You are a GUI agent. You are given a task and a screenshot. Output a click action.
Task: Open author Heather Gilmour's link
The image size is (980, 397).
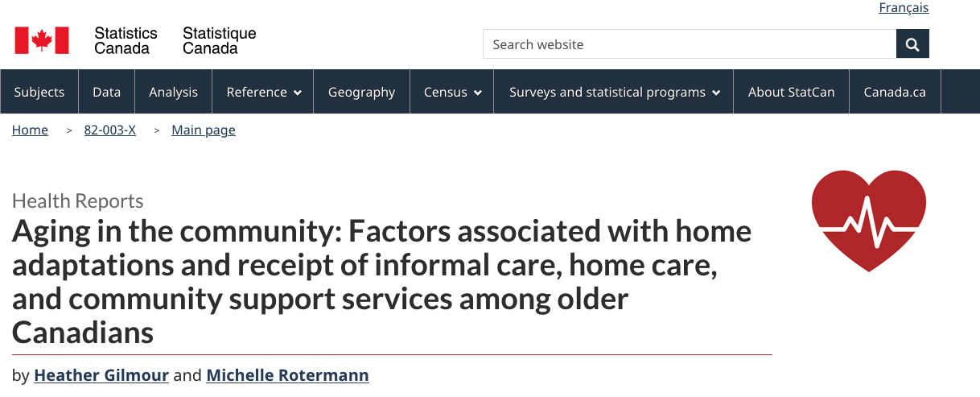pos(101,375)
